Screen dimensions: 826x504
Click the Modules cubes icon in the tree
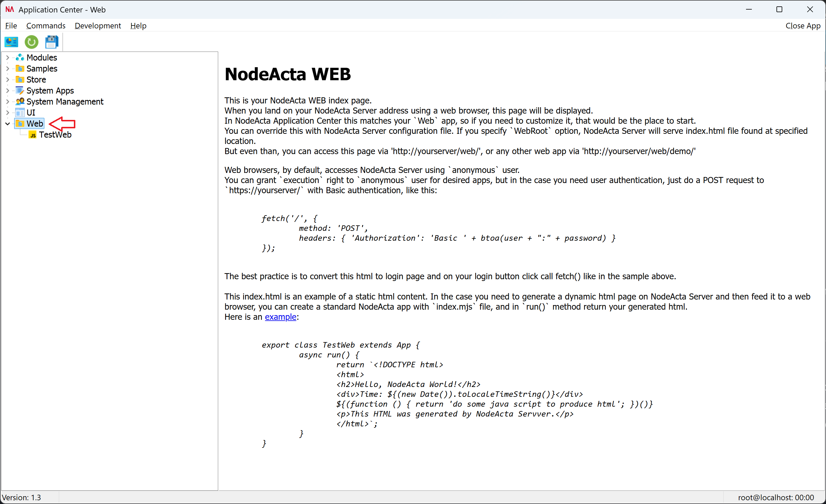click(x=20, y=57)
